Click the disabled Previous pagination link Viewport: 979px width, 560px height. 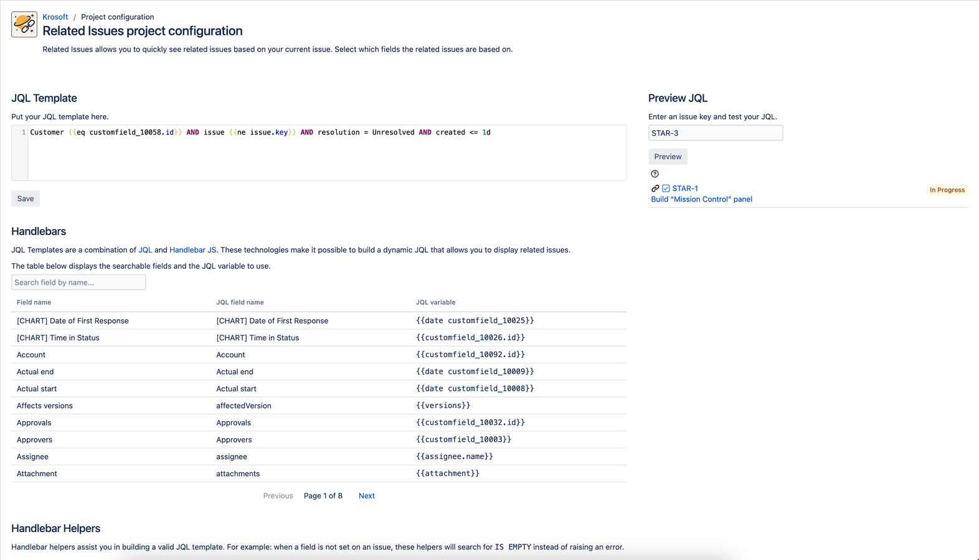278,496
